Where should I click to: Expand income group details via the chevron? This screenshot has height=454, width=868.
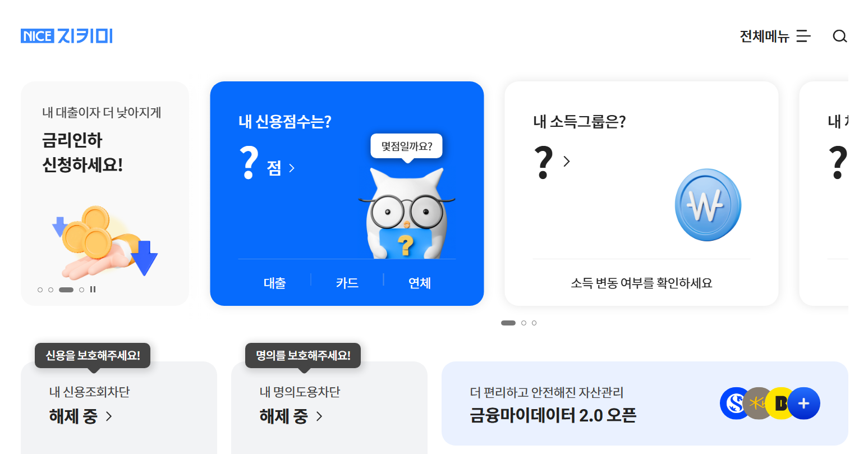click(x=567, y=161)
